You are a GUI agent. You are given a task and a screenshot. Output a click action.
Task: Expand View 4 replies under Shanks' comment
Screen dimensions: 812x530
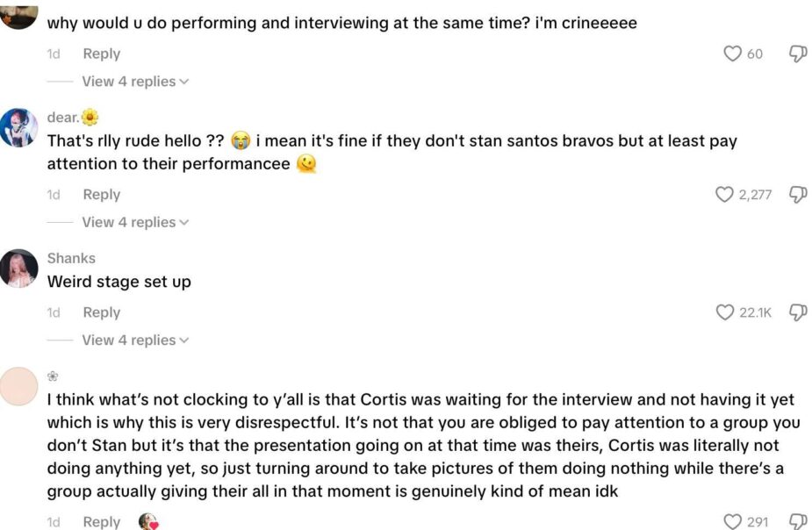(135, 340)
